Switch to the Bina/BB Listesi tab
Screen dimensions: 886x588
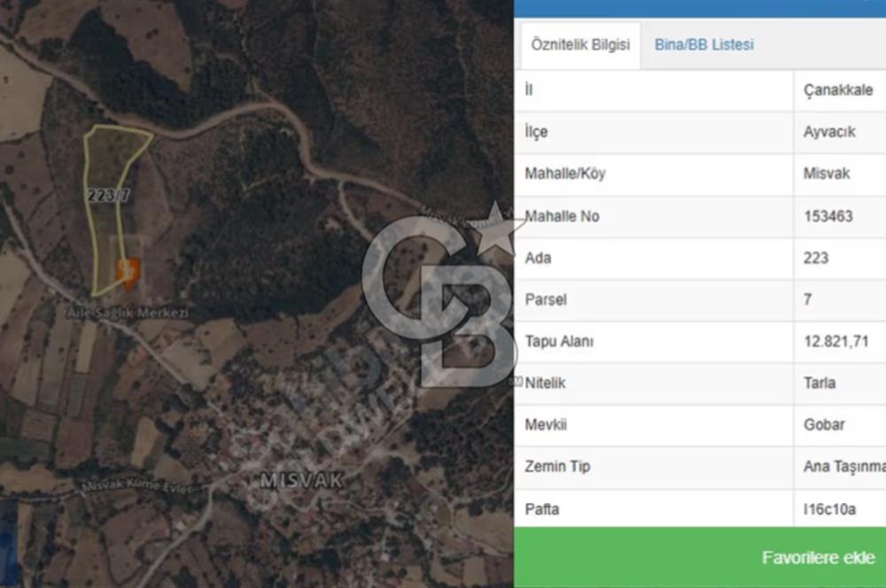pyautogui.click(x=703, y=44)
